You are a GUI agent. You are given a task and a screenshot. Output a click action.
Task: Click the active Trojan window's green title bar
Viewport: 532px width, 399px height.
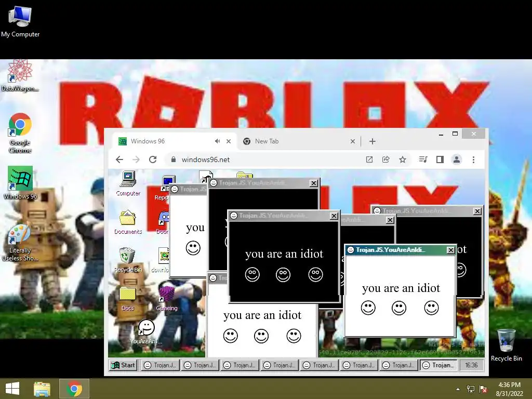coord(401,250)
